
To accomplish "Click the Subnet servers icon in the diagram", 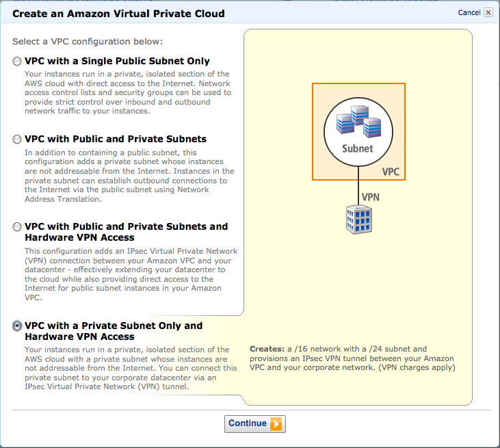I will [x=358, y=122].
